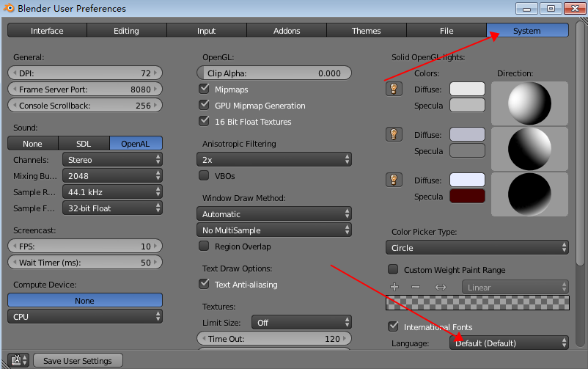Select SDL as the sound device
The height and width of the screenshot is (369, 588).
click(x=84, y=144)
